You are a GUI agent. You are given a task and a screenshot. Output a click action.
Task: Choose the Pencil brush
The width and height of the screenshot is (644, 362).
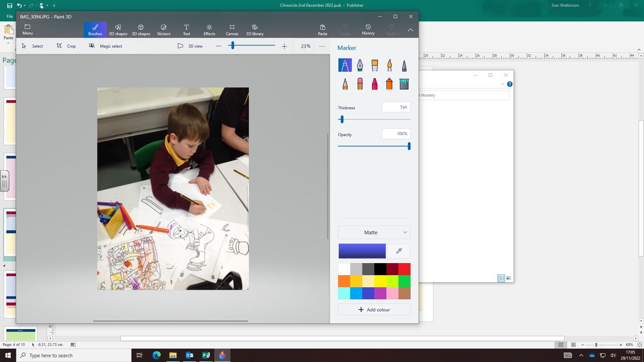coord(345,84)
